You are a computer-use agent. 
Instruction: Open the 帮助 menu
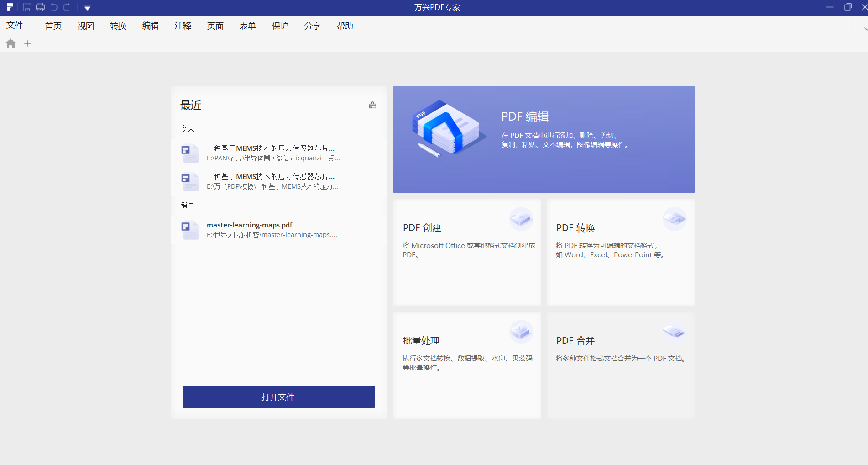[345, 26]
